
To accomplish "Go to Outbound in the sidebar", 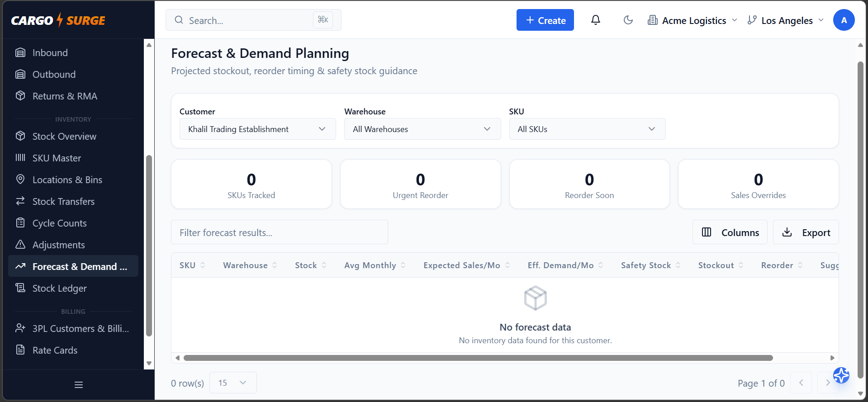I will pyautogui.click(x=73, y=74).
